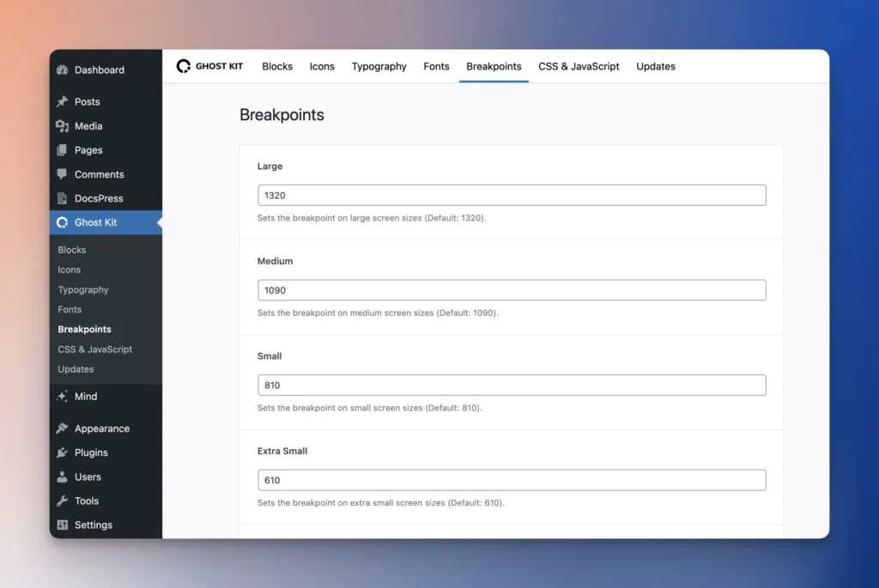Open the Updates header tab

coord(655,66)
